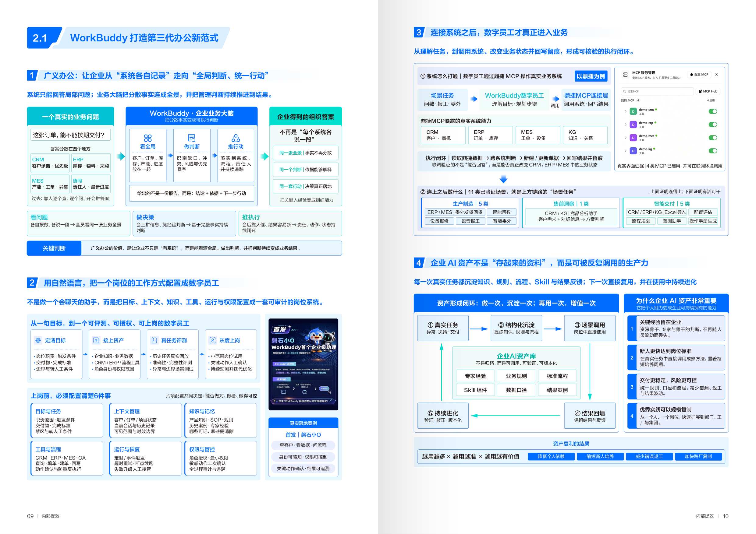The image size is (756, 534).
Task: Close the MCP 服务管理 panel
Action: pyautogui.click(x=716, y=75)
